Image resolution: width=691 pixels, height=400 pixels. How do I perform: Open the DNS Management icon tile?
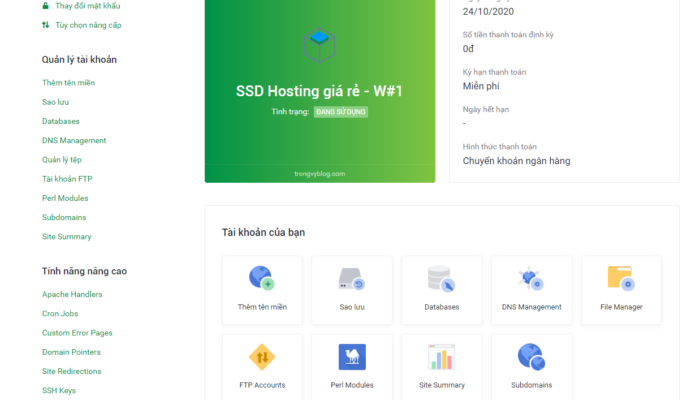pyautogui.click(x=531, y=290)
